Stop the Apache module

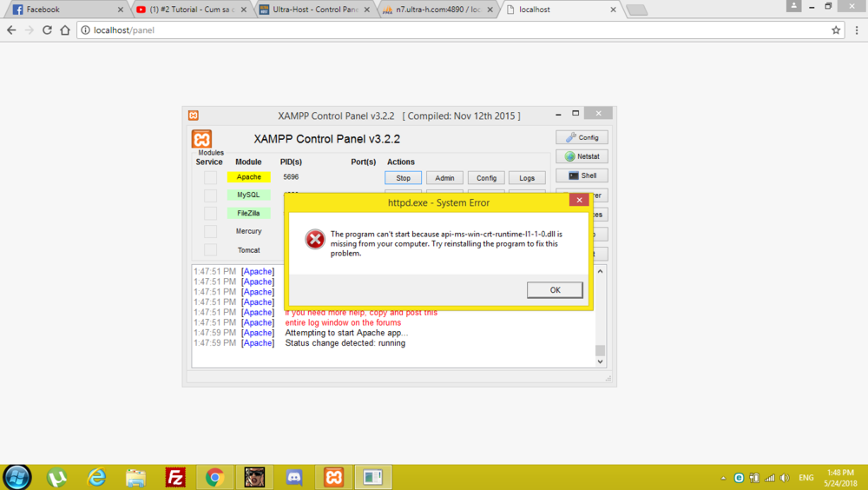click(x=403, y=178)
